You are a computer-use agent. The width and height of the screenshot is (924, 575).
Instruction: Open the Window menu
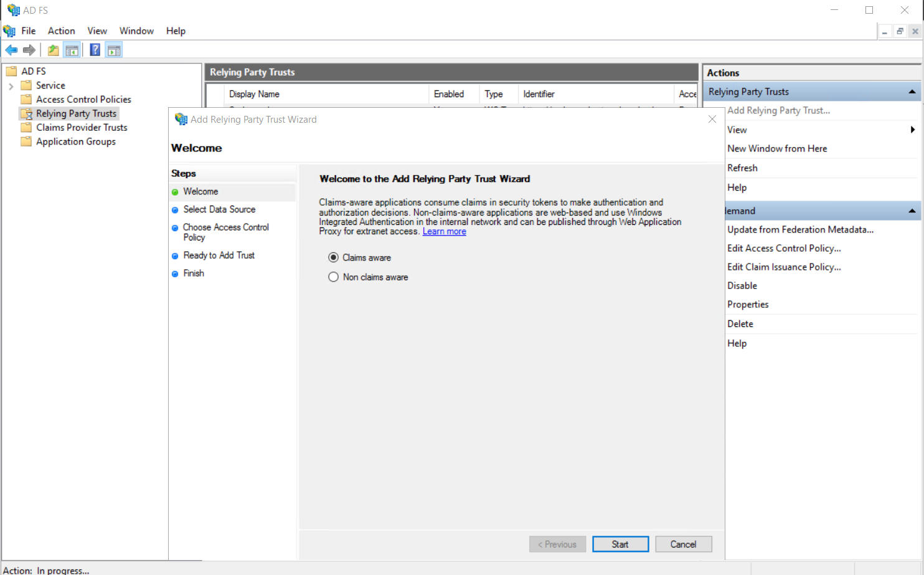click(x=136, y=31)
